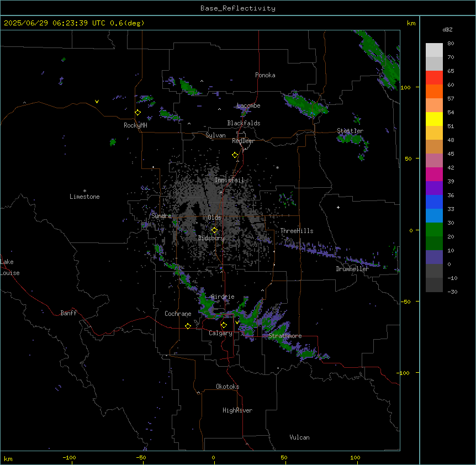Click the Banff town label
Screen dimensions: 476x465
[x=68, y=313]
